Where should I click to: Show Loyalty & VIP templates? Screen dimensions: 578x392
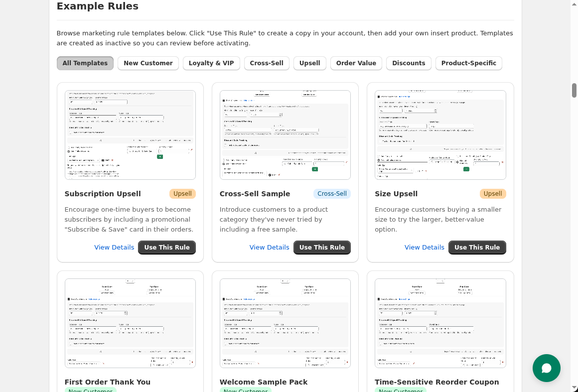click(x=211, y=63)
